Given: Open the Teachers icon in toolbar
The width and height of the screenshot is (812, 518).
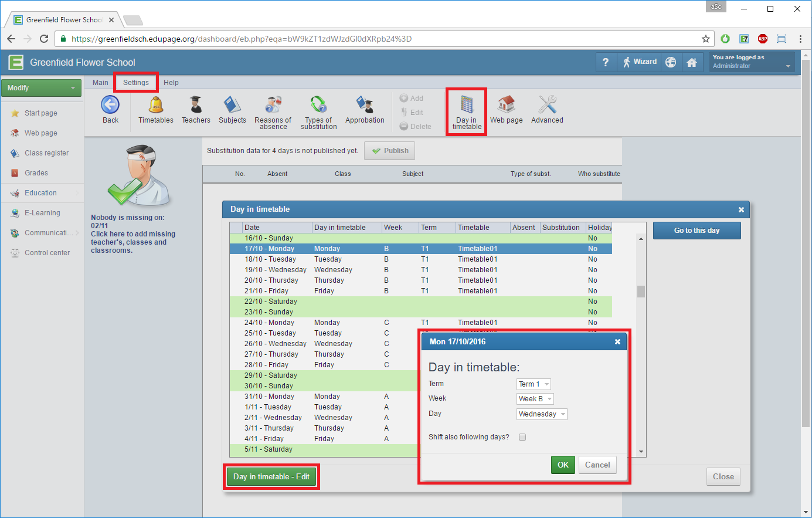Looking at the screenshot, I should pos(196,106).
